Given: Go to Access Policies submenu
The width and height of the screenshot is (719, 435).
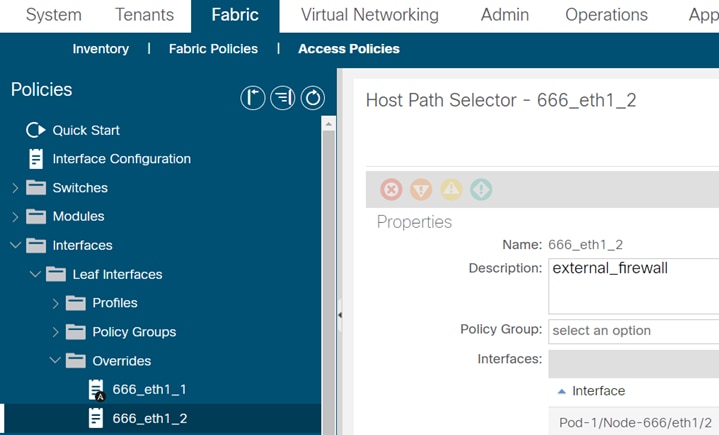Looking at the screenshot, I should 348,49.
